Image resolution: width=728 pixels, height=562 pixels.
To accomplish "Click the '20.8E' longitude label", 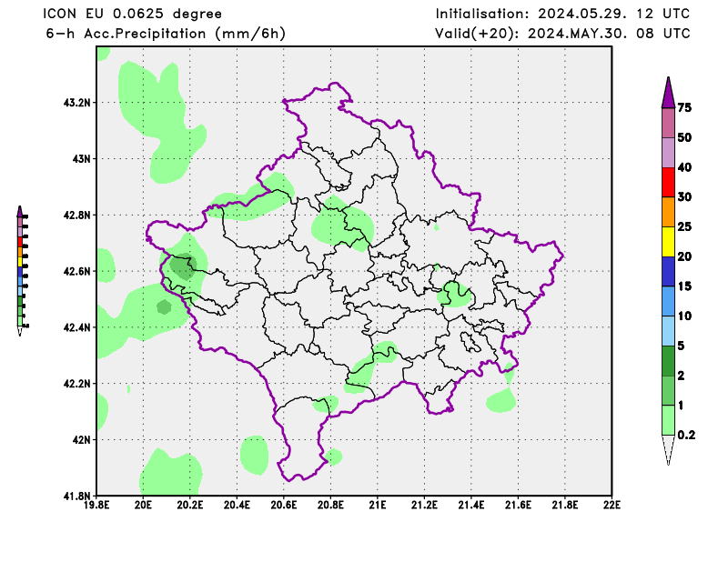I will point(330,505).
